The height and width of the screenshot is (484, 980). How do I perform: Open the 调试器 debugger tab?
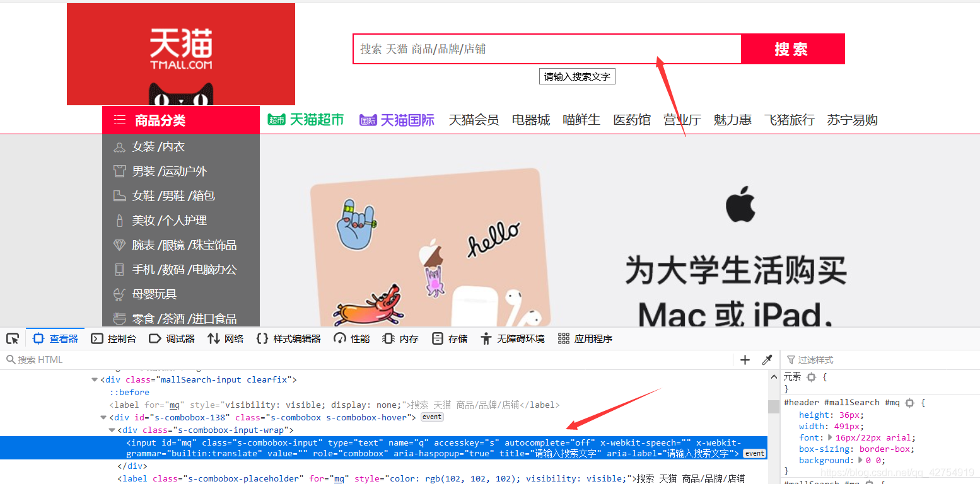tap(172, 339)
